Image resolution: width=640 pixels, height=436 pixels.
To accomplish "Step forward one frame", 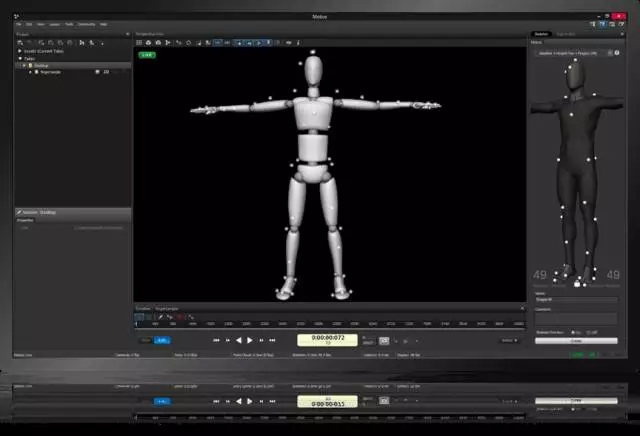I will (261, 340).
